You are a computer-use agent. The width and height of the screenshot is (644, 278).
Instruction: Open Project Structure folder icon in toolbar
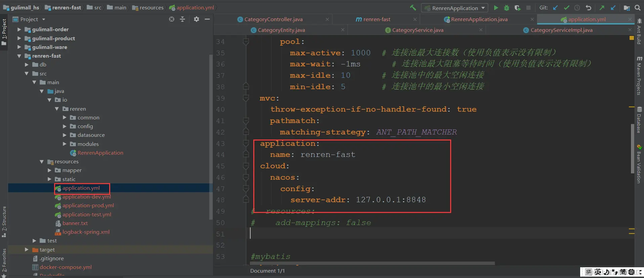[x=627, y=8]
